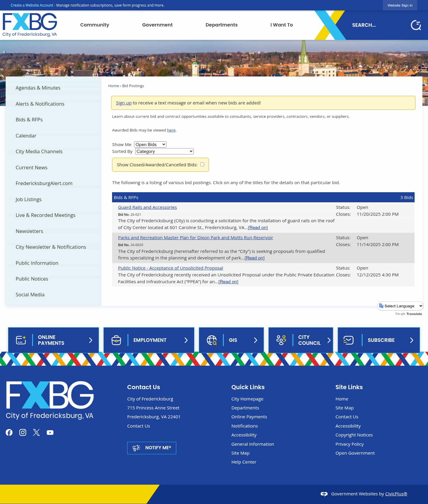Open the Instagram icon in footer
Screen dimensions: 428x504
[23, 432]
